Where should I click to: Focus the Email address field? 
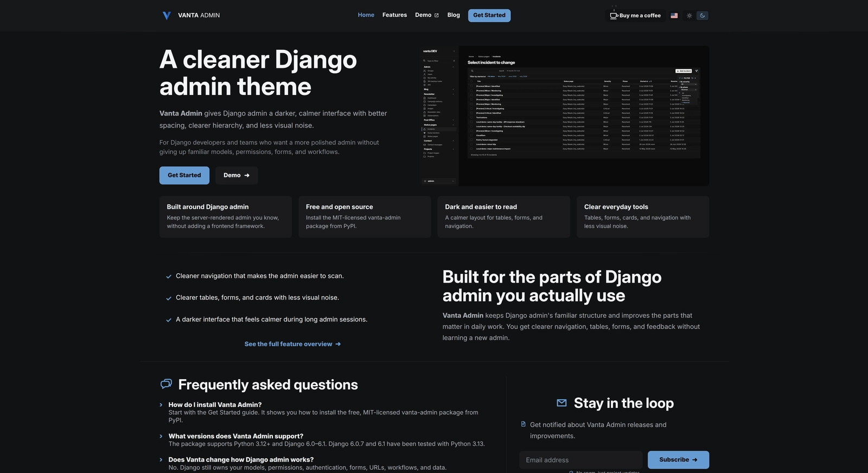coord(580,460)
